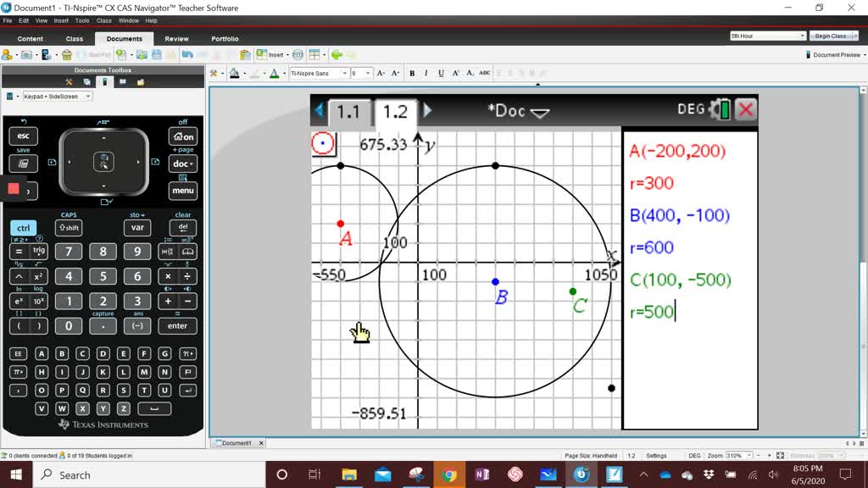Close the Document1 tab
Image resolution: width=868 pixels, height=488 pixels.
coord(261,443)
